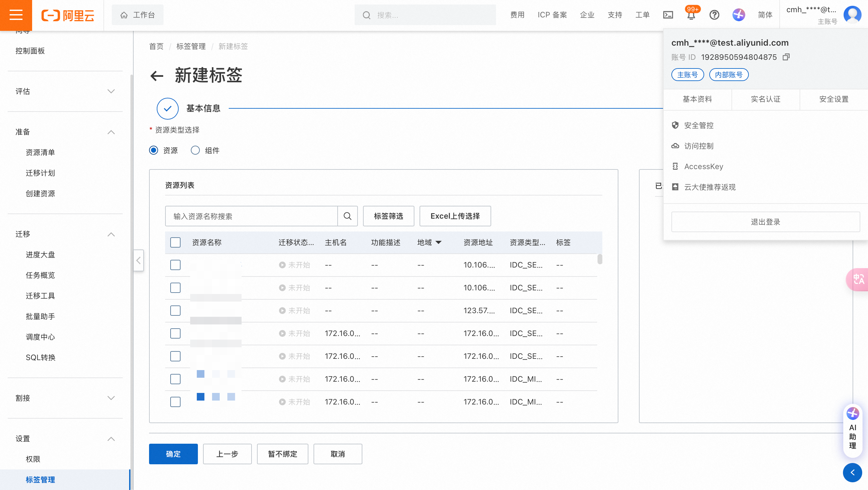Check the last IDC_MI resource row

pos(175,402)
